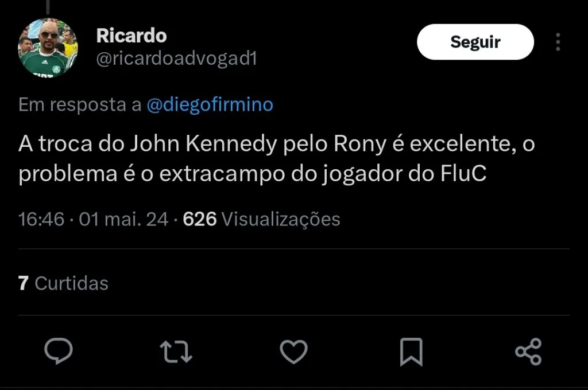
Task: Visit the @diegofirmino mention link
Action: (210, 105)
